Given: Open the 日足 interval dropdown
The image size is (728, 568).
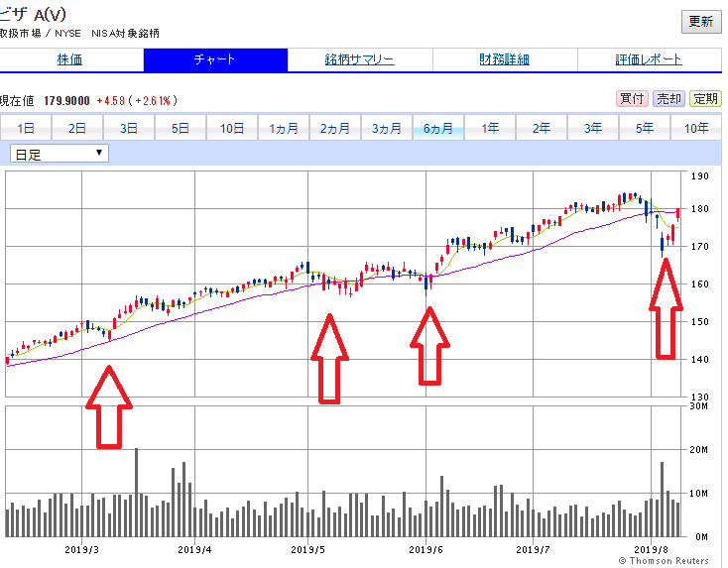Looking at the screenshot, I should click(x=60, y=154).
